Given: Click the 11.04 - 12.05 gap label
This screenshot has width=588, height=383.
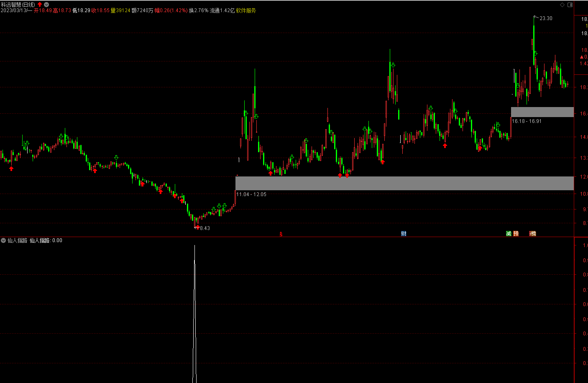Looking at the screenshot, I should coord(251,194).
